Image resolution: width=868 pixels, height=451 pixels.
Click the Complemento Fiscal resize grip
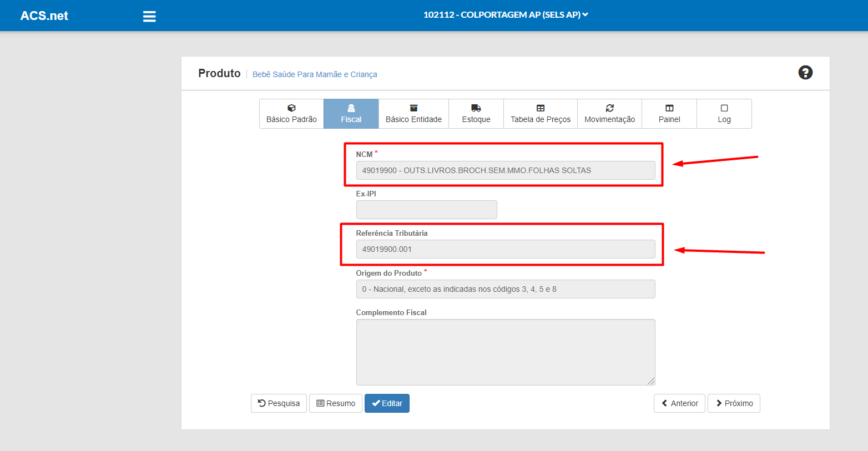(651, 381)
